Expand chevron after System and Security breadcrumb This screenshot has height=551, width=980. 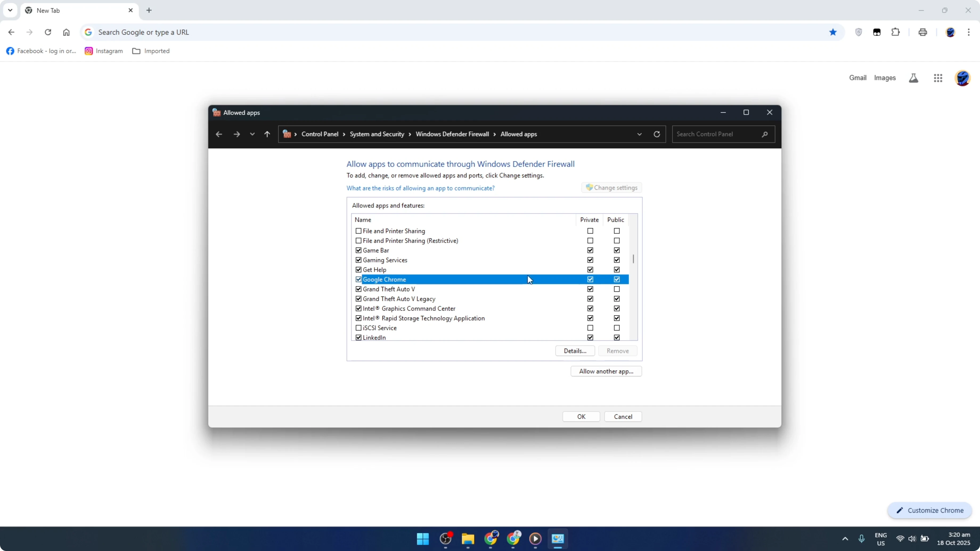click(410, 134)
